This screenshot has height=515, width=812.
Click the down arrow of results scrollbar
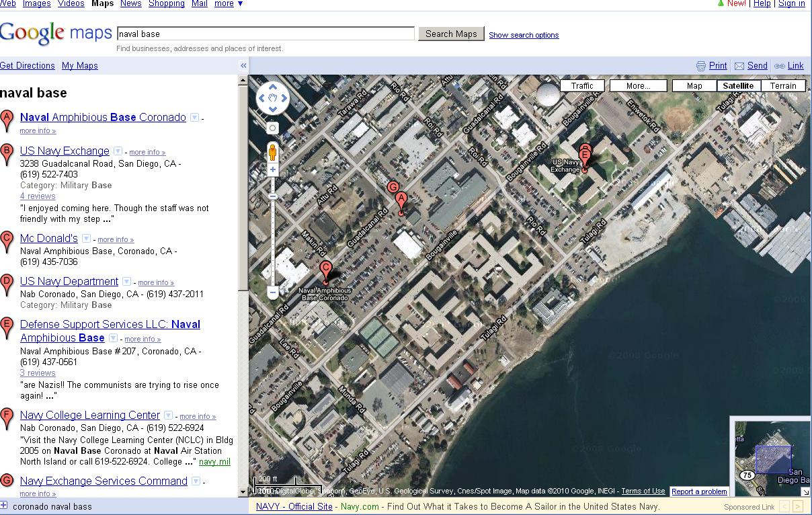[x=243, y=492]
